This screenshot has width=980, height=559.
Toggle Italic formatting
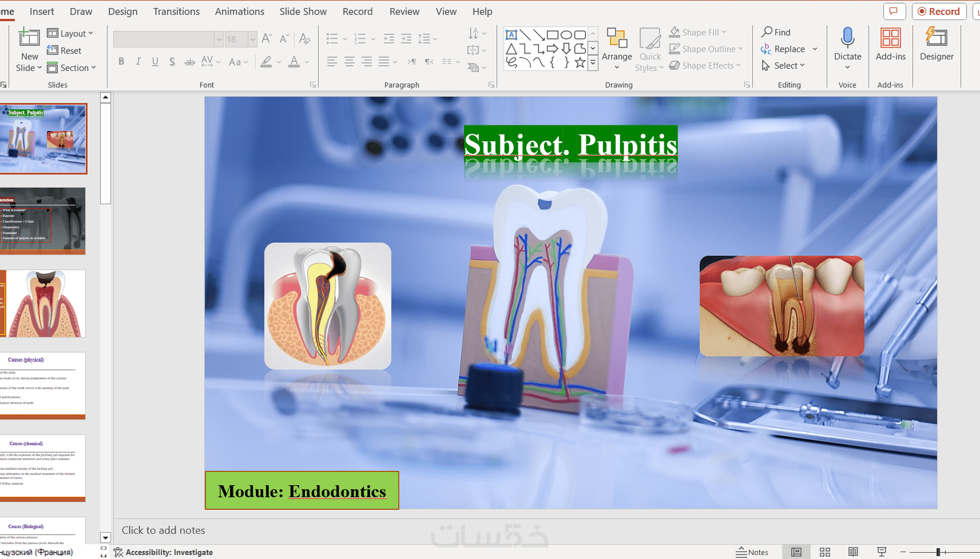[x=138, y=62]
